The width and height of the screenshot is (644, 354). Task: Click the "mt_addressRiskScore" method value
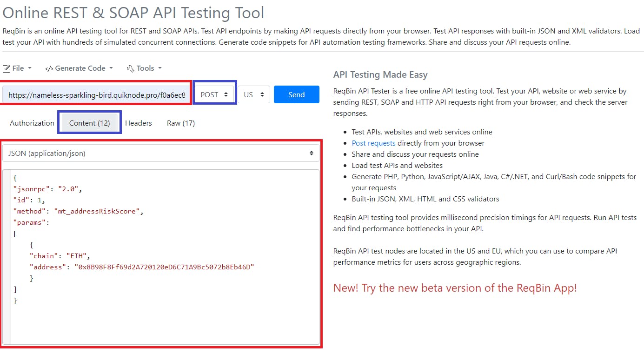(x=97, y=211)
